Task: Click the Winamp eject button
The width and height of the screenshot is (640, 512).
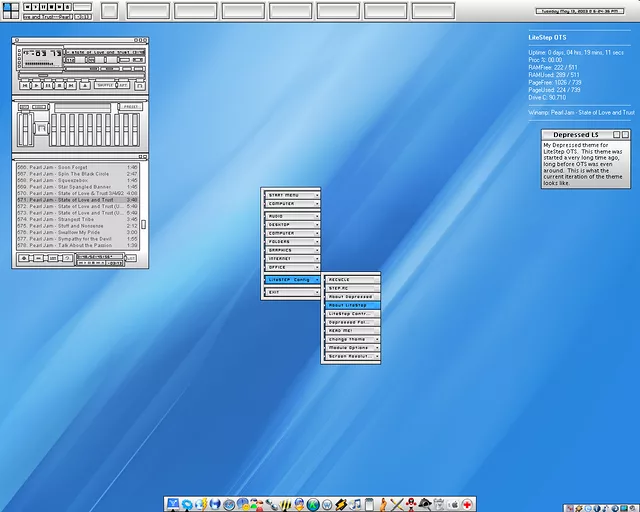Action: 84,85
